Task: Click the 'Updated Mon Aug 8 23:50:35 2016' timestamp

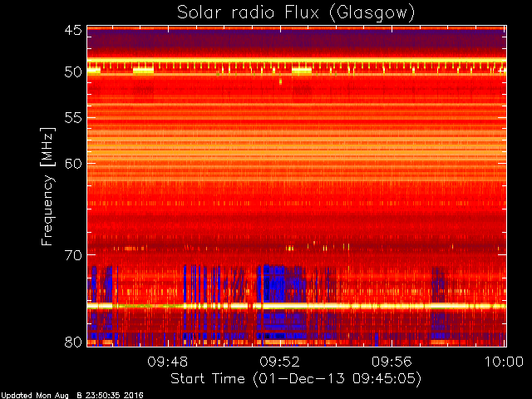Action: pyautogui.click(x=72, y=396)
